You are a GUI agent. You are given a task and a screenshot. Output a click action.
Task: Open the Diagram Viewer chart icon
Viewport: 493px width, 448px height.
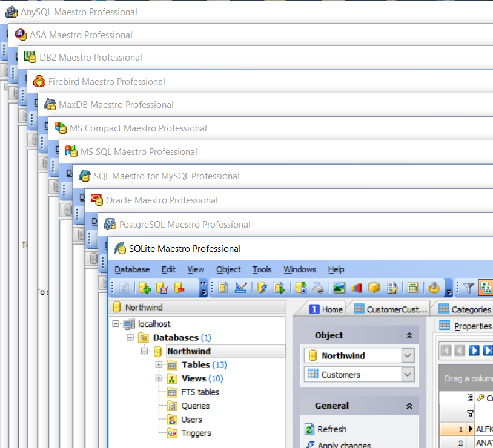point(357,288)
